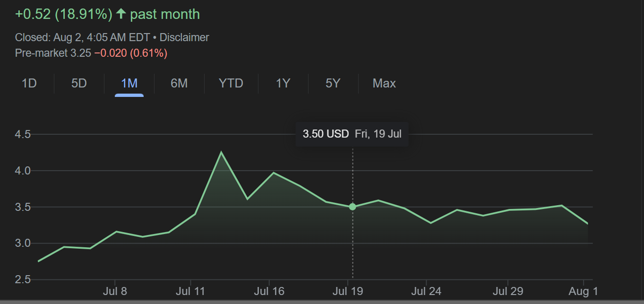Click the green up arrow icon
This screenshot has width=644, height=304.
121,14
